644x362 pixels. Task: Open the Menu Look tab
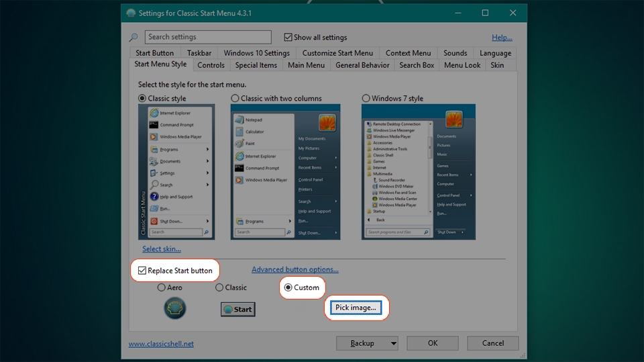coord(462,65)
